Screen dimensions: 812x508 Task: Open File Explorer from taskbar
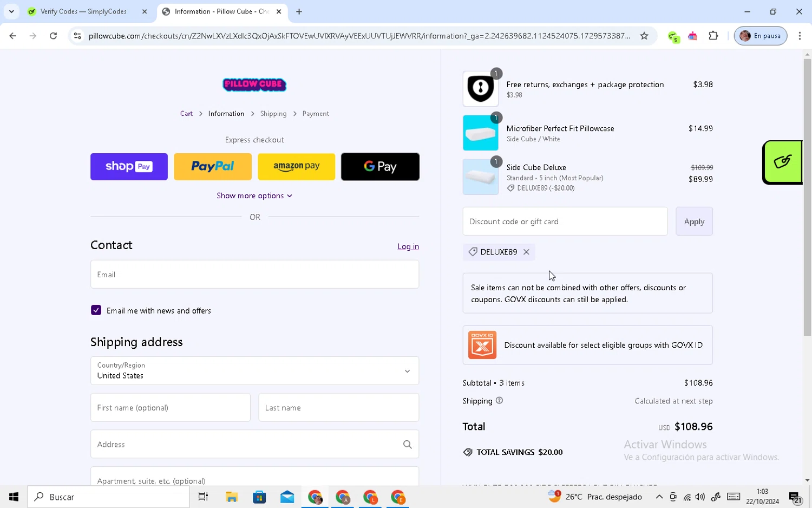pos(232,497)
